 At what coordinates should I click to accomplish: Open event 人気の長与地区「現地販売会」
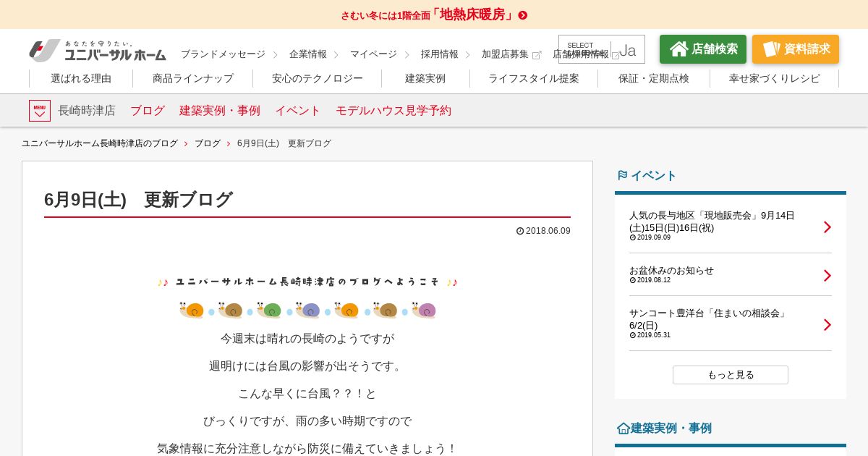(x=712, y=221)
